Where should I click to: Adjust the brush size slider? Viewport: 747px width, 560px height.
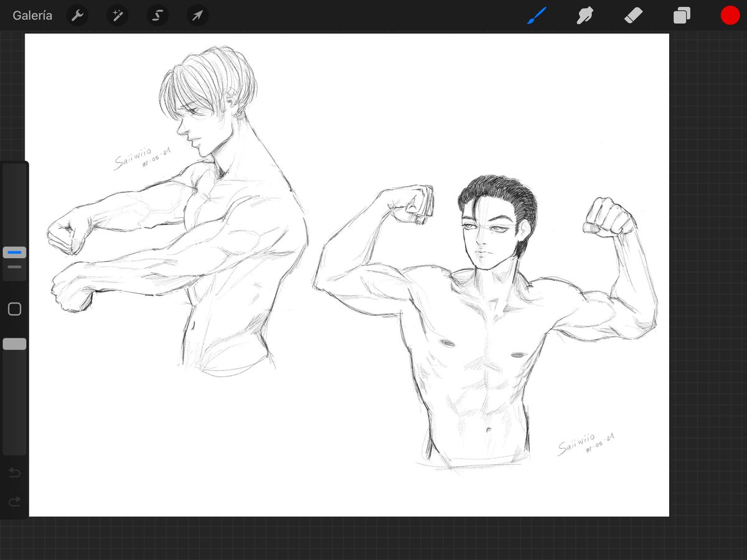point(14,251)
